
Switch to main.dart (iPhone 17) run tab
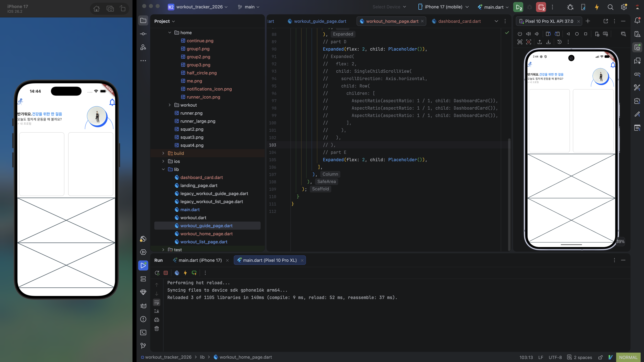pos(197,260)
